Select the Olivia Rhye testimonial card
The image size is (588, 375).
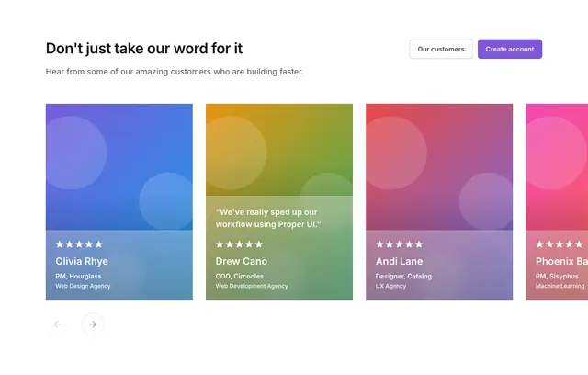tap(119, 202)
